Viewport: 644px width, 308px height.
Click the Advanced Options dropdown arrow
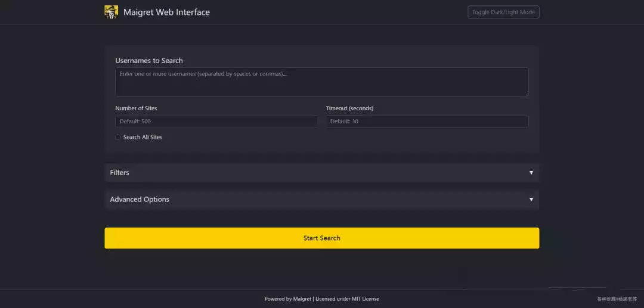(x=531, y=200)
